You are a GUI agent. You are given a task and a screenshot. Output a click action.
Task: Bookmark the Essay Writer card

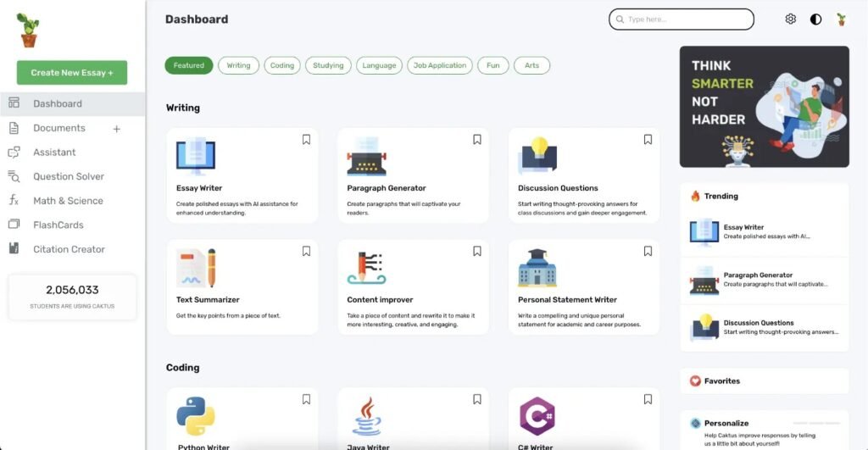[306, 140]
